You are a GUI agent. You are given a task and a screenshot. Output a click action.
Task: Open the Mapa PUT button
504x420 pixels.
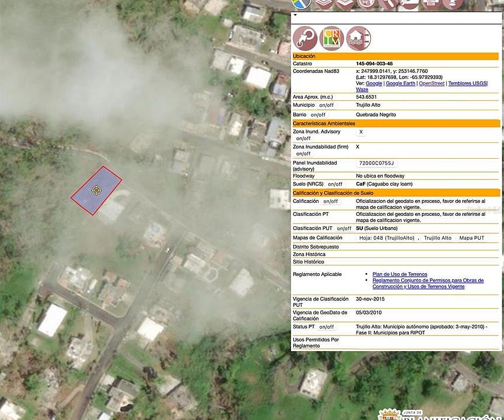(x=471, y=238)
